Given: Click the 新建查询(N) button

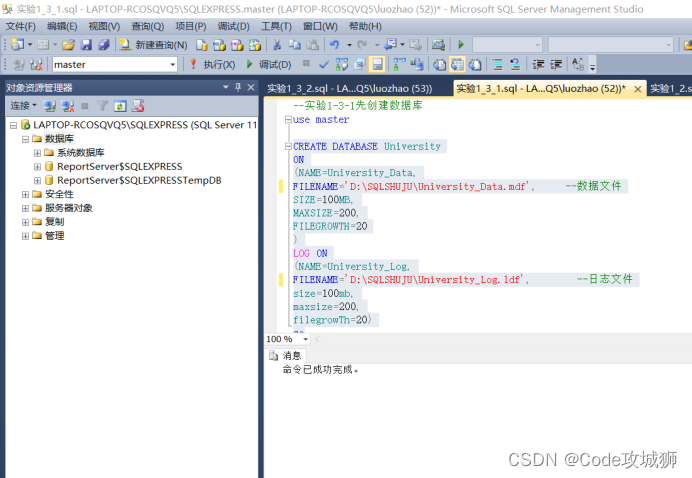Looking at the screenshot, I should pos(154,45).
